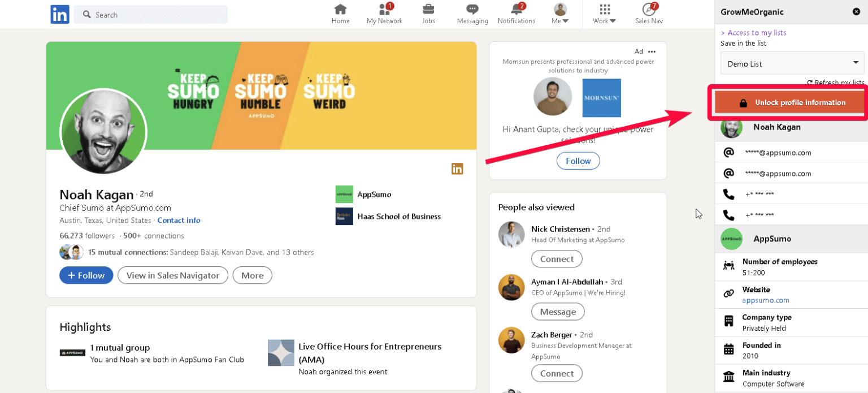
Task: Open the Messaging speech bubble icon
Action: pyautogui.click(x=472, y=10)
